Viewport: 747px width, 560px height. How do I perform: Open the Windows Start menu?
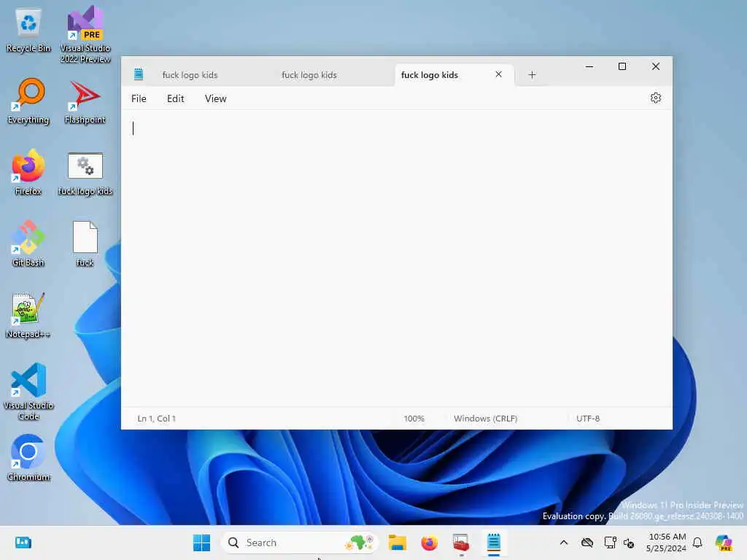pos(201,542)
